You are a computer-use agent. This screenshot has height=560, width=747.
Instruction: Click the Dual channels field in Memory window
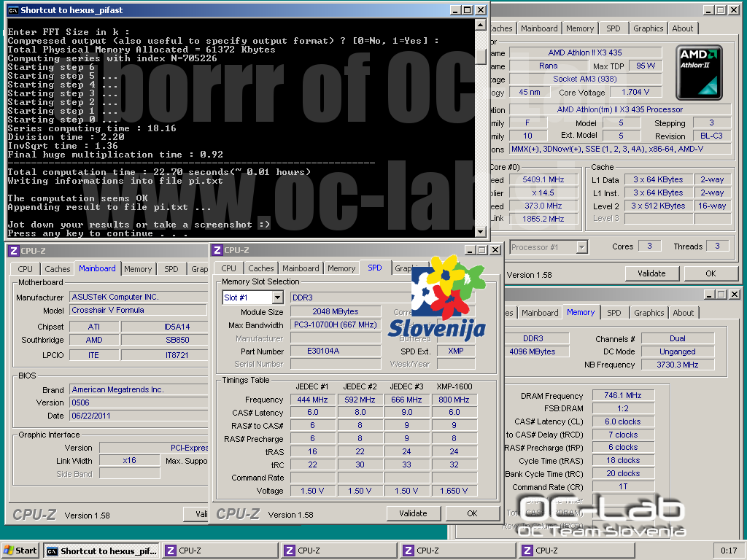[x=678, y=338]
